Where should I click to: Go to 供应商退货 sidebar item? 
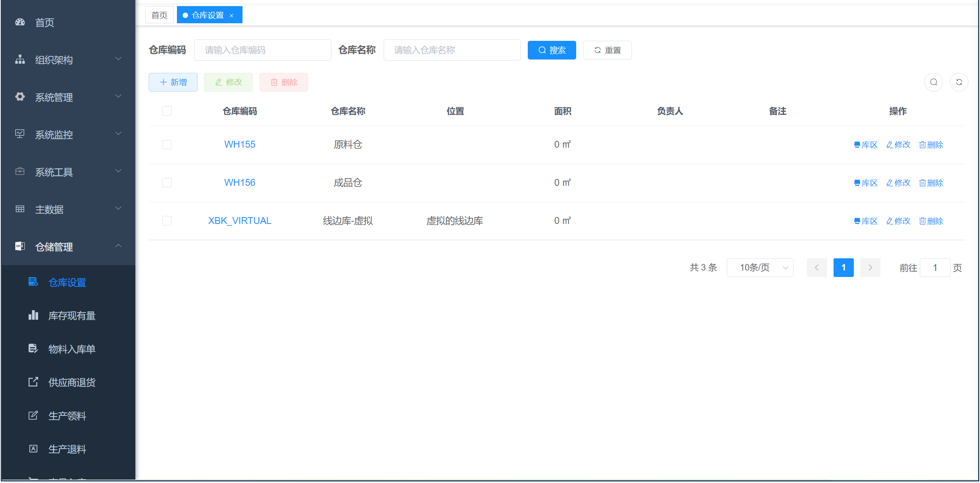[72, 382]
